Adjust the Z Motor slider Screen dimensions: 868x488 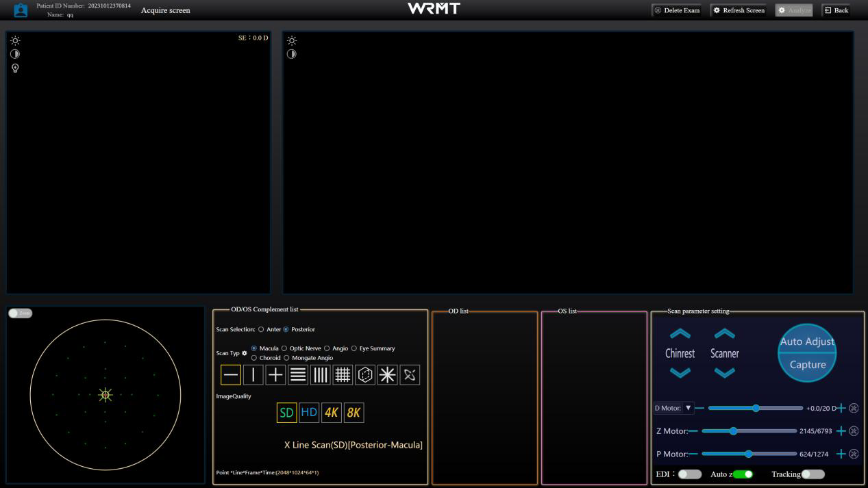[x=733, y=431]
